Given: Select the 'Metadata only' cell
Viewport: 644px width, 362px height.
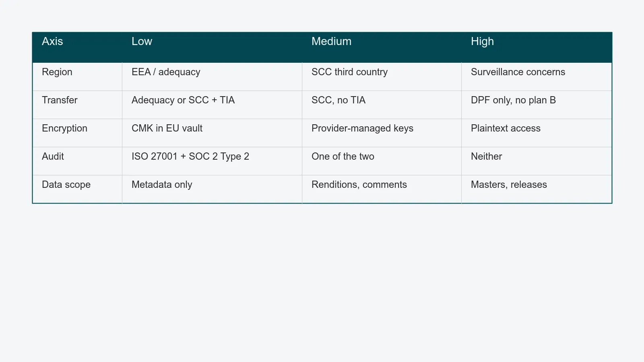Looking at the screenshot, I should 212,189.
